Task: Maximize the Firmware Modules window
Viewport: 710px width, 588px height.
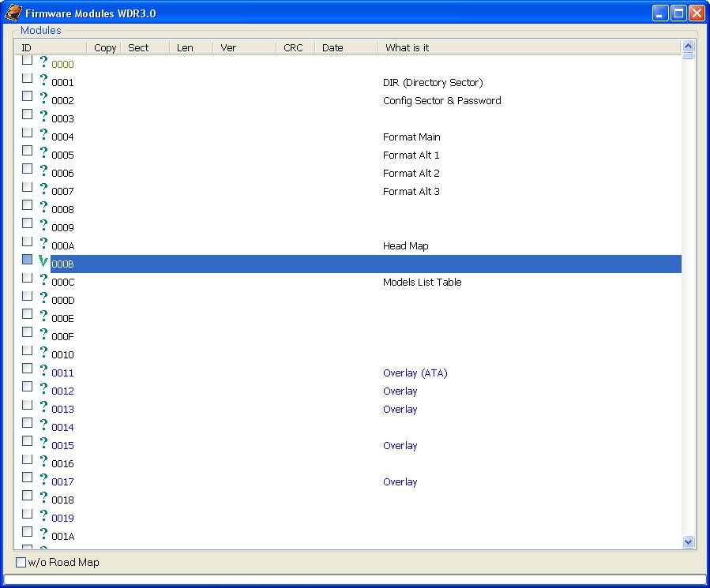Action: click(x=678, y=13)
